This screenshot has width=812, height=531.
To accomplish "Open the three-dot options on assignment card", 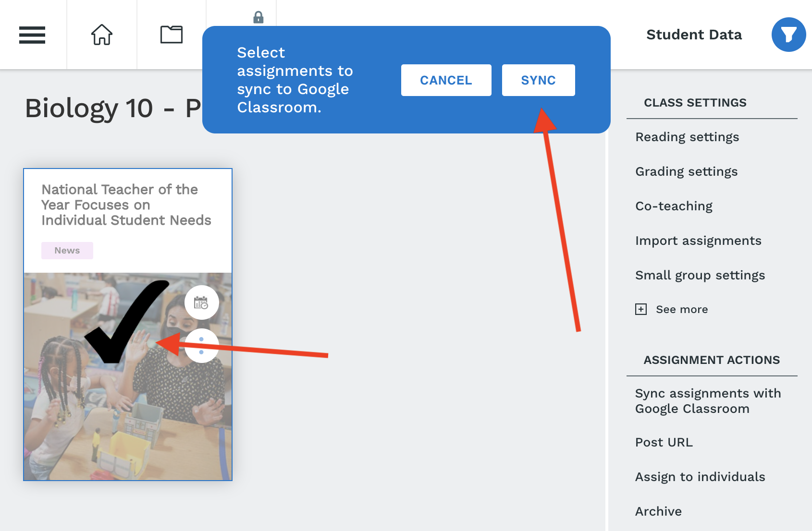I will coord(201,346).
